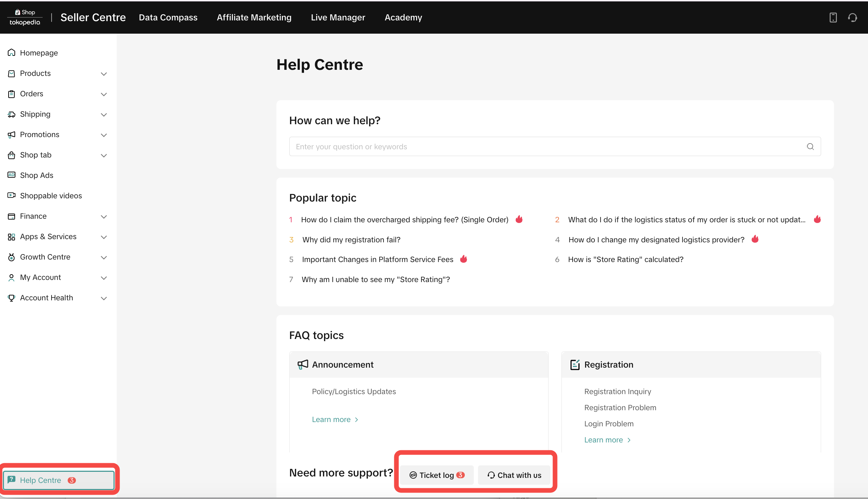868x499 pixels.
Task: Open Shop Ads from sidebar
Action: coord(37,175)
